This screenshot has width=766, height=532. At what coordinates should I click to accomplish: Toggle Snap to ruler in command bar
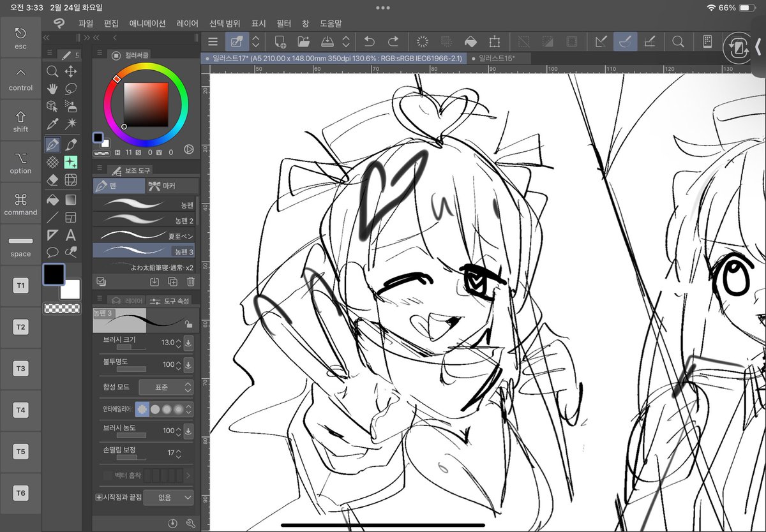(x=601, y=41)
